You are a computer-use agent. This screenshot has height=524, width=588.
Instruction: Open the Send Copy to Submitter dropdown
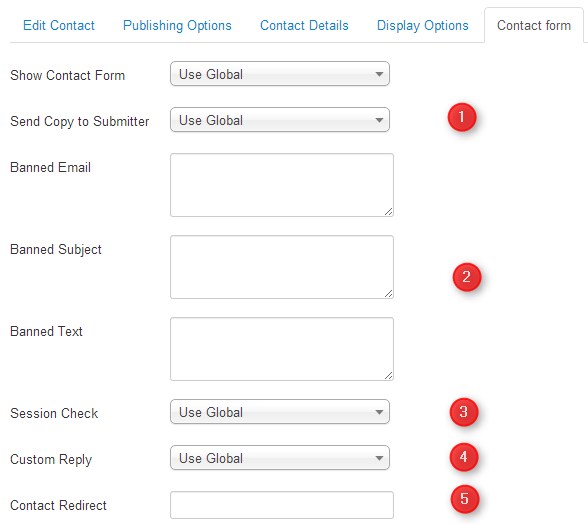(x=280, y=120)
